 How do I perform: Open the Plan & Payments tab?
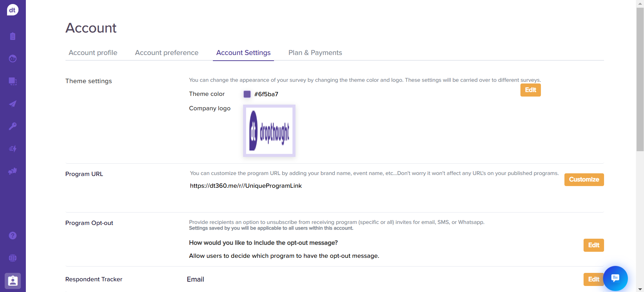pos(315,53)
